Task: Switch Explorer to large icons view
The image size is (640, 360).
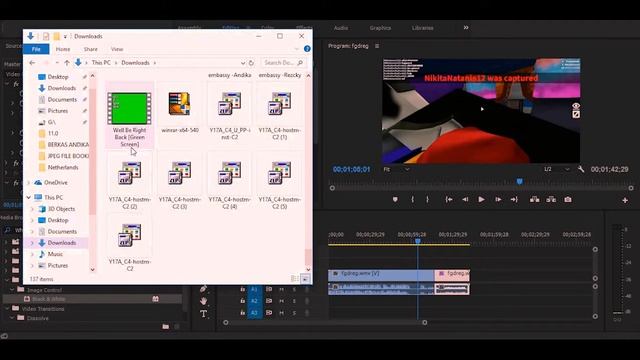Action: (x=305, y=279)
